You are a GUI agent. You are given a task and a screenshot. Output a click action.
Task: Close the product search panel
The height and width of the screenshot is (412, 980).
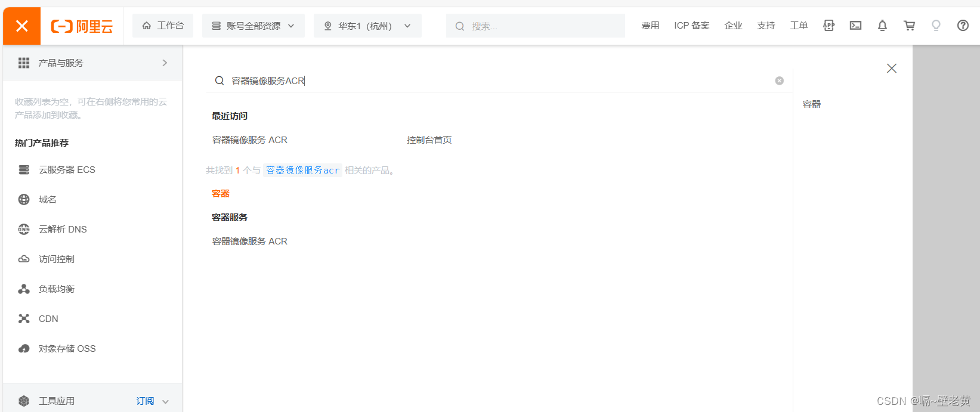892,68
